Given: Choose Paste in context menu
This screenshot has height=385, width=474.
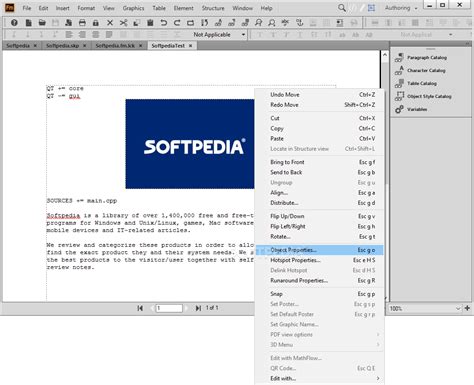Looking at the screenshot, I should coord(320,139).
